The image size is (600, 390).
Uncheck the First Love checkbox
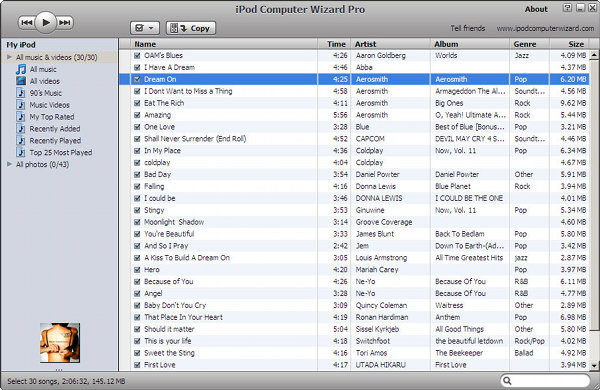[x=137, y=365]
